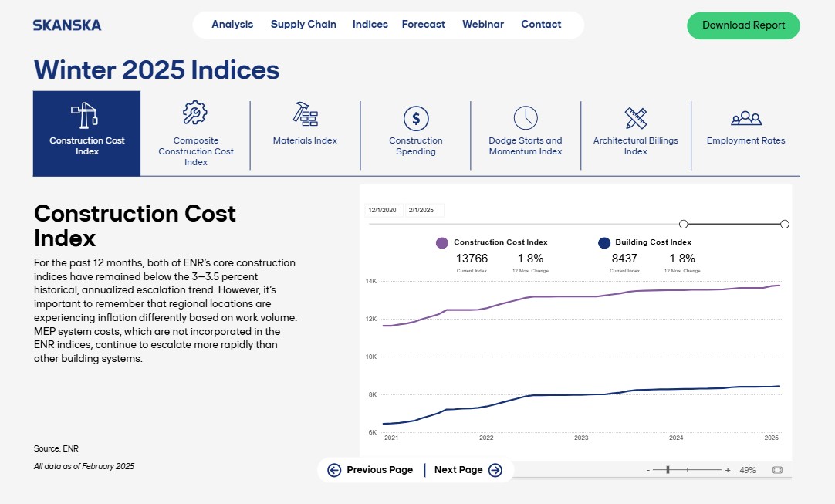Open the Forecast nav item
The width and height of the screenshot is (835, 504).
[x=423, y=25]
